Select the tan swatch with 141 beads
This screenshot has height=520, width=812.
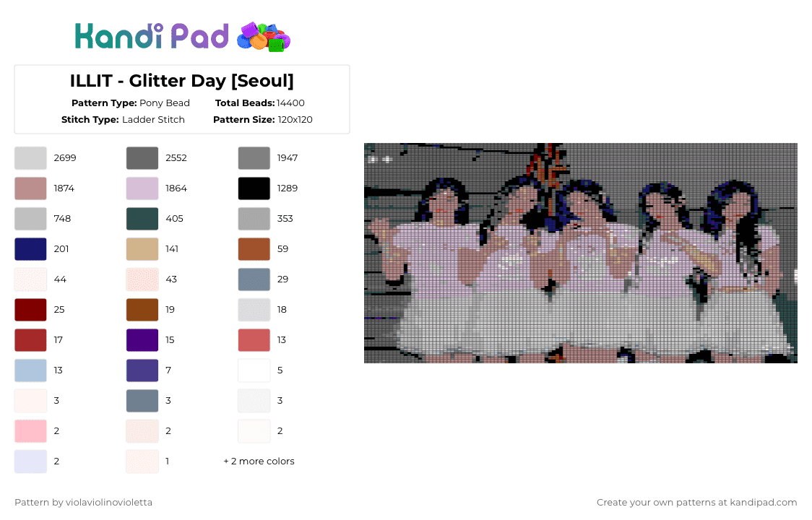142,249
